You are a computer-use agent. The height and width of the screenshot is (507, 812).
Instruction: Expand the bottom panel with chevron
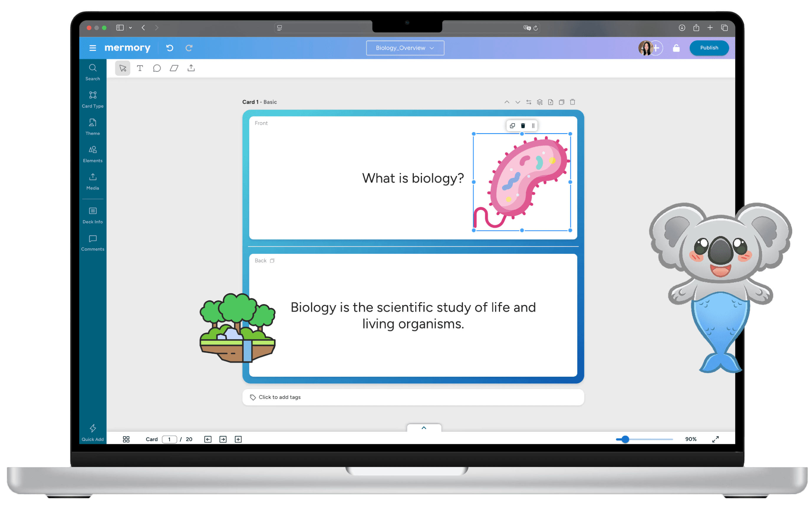pyautogui.click(x=424, y=428)
